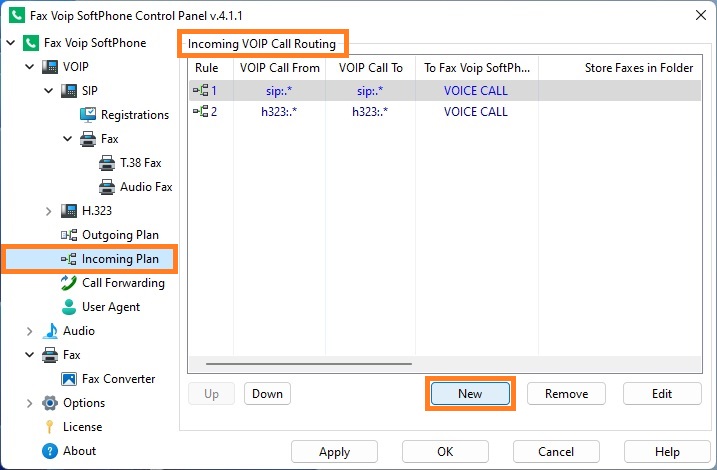Click the About question mark icon
Viewport: 717px width, 470px height.
pyautogui.click(x=50, y=451)
